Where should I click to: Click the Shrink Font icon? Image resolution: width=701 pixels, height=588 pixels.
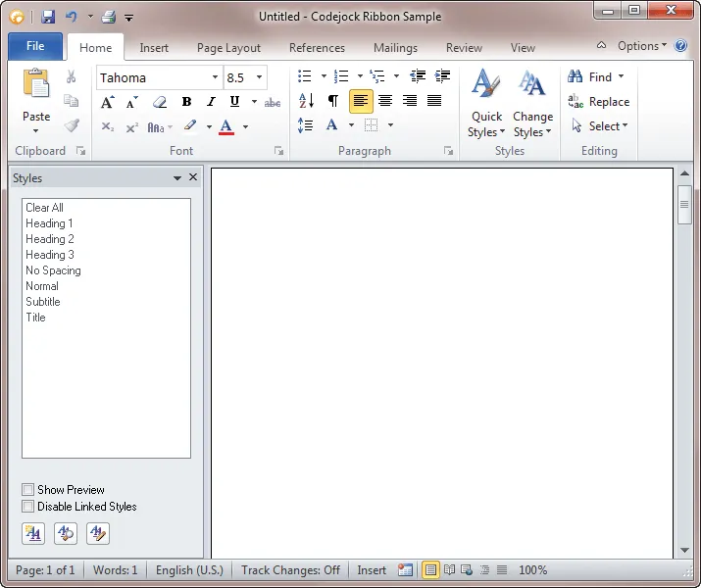tap(132, 102)
